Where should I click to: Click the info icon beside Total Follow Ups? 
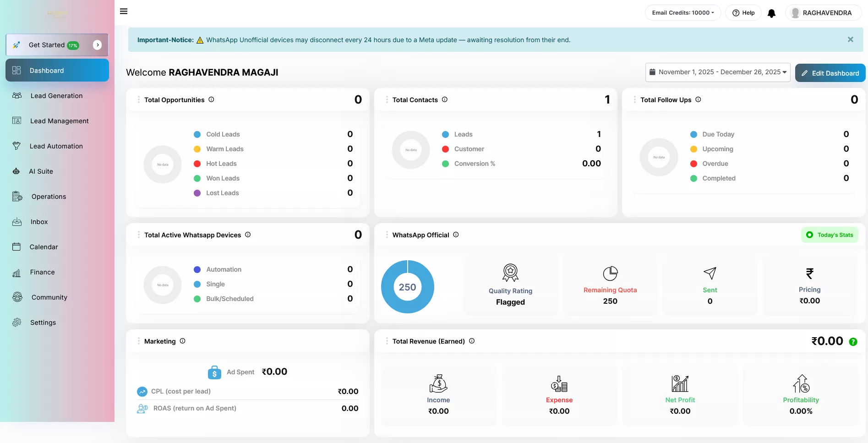698,99
